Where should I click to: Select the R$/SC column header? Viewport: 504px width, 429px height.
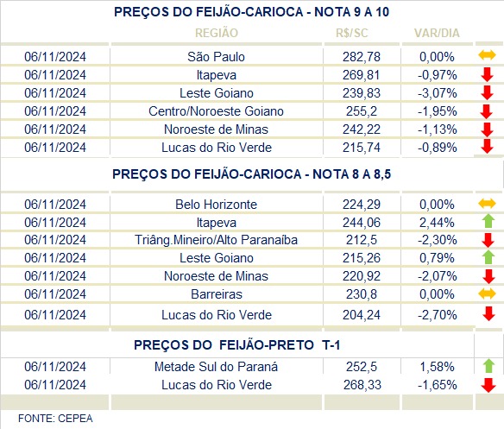pyautogui.click(x=351, y=33)
